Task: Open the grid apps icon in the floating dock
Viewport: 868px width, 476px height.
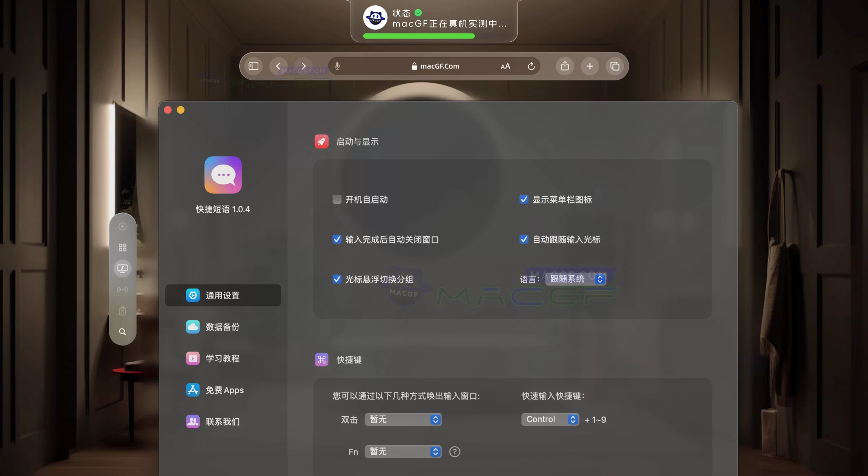Action: click(x=122, y=247)
